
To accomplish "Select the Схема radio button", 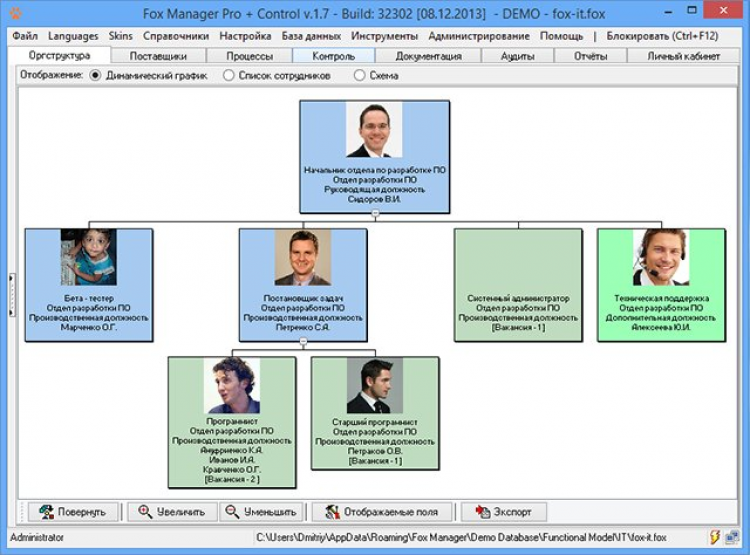I will click(359, 76).
